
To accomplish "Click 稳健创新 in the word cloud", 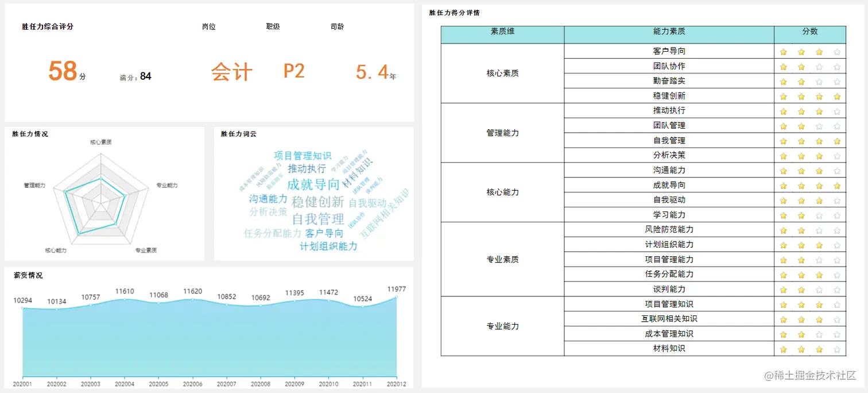I will pyautogui.click(x=317, y=202).
